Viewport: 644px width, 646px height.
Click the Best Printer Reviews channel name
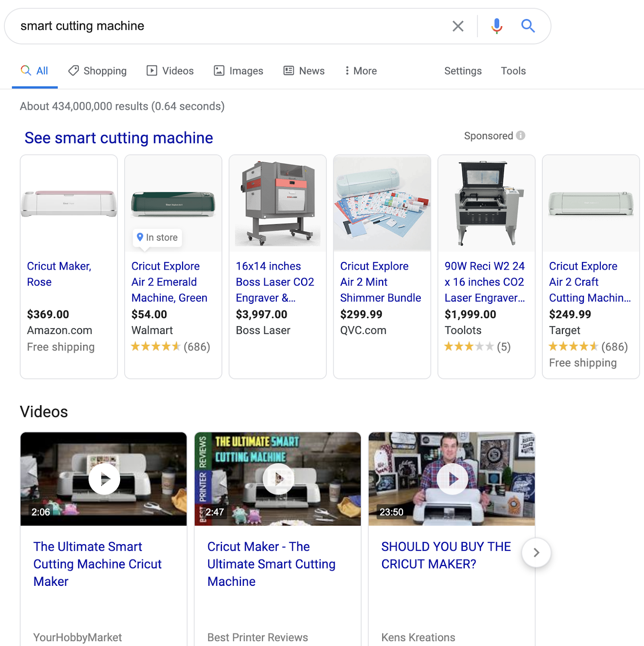pos(257,638)
